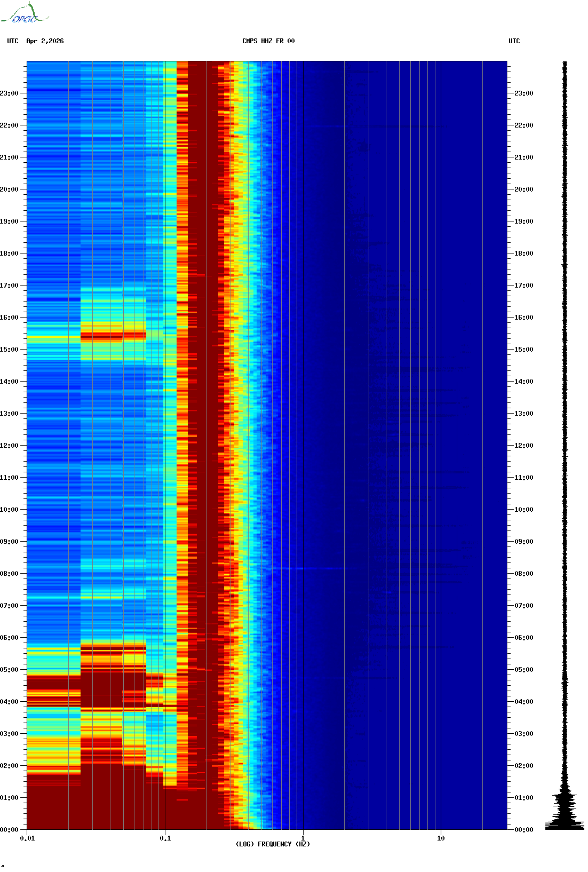Select the 15:00 marker on left time axis
The height and width of the screenshot is (872, 588).
9,350
